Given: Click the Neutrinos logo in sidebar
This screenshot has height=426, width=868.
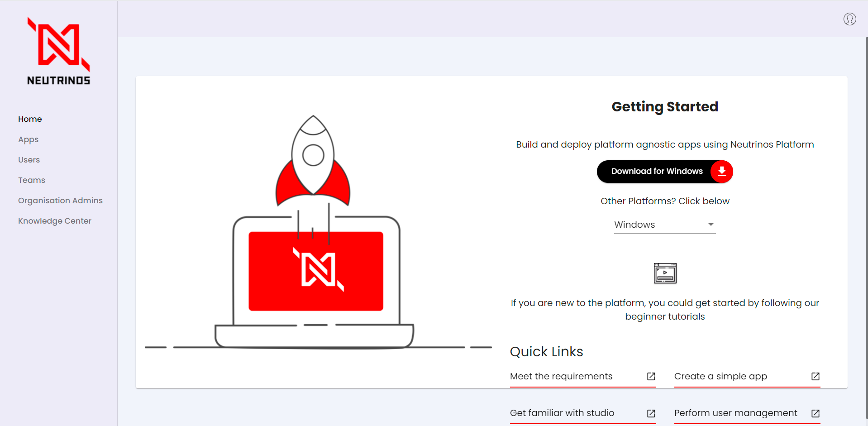Looking at the screenshot, I should [x=59, y=51].
